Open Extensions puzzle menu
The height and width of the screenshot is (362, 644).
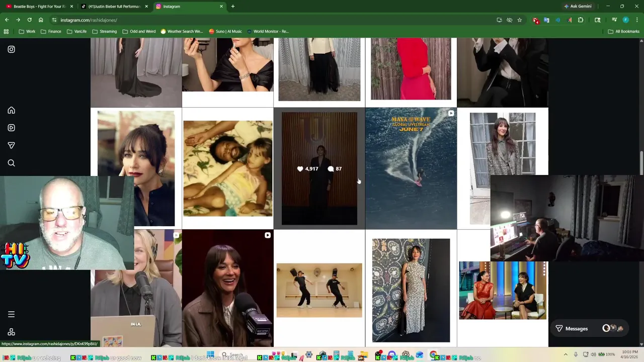tap(581, 20)
